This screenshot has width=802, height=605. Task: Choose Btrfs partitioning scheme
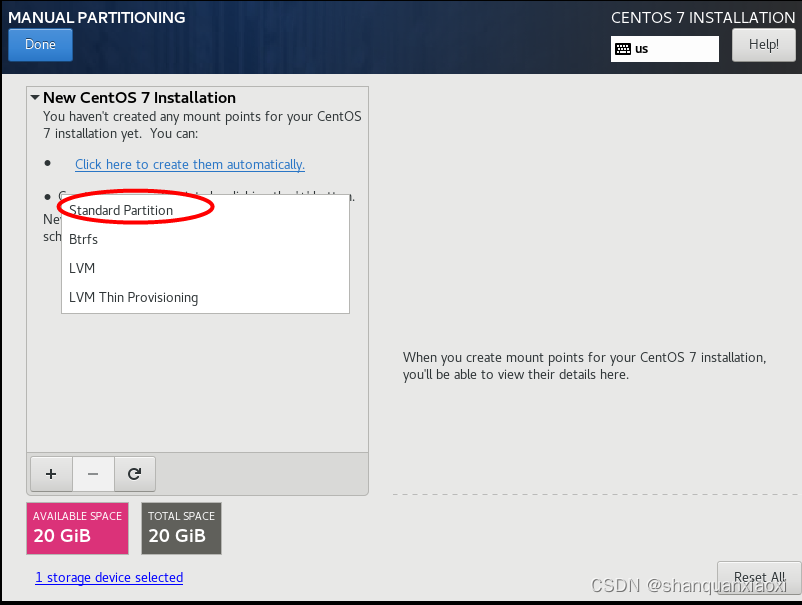pos(205,239)
